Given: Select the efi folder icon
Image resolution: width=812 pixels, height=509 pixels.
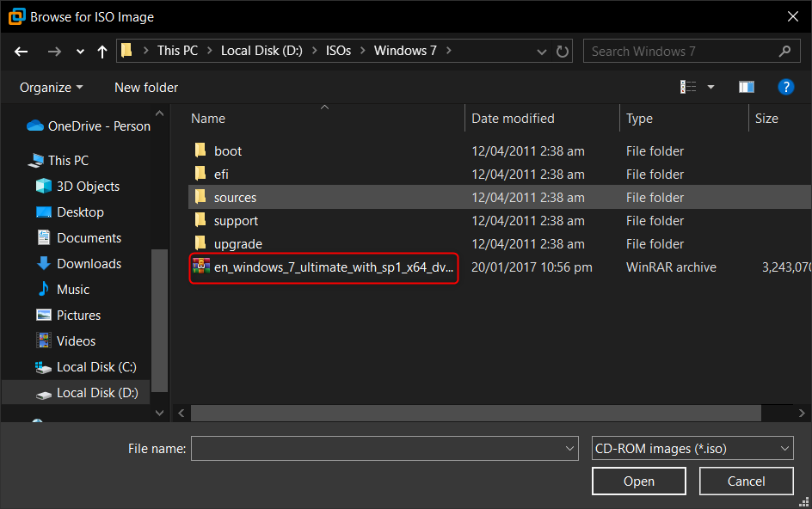Looking at the screenshot, I should tap(200, 174).
